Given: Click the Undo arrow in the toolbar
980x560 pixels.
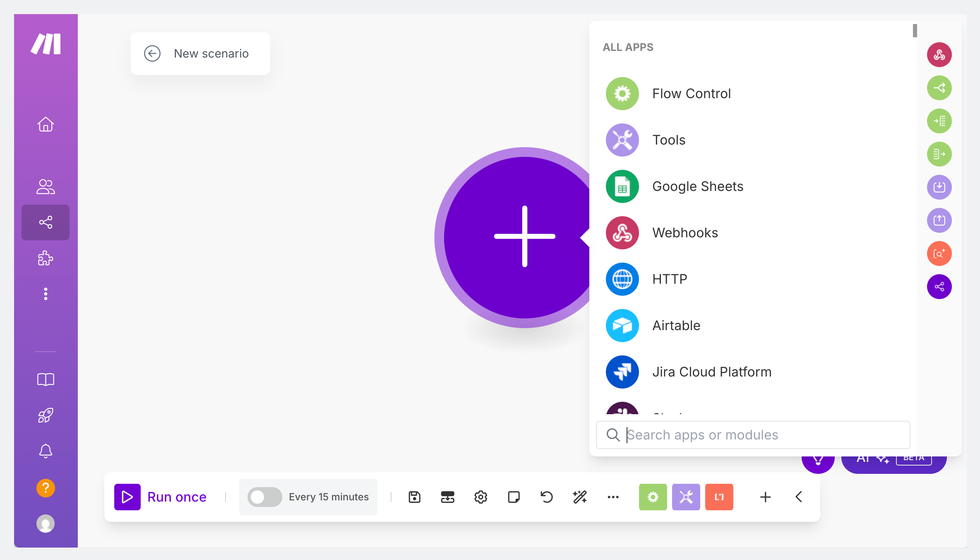Looking at the screenshot, I should (x=547, y=497).
